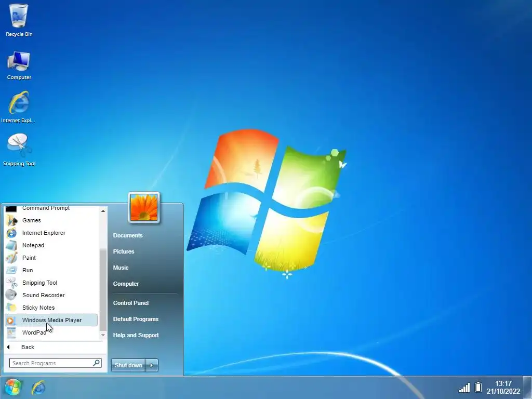
Task: Click the programs list scroll up arrow
Action: 103,211
